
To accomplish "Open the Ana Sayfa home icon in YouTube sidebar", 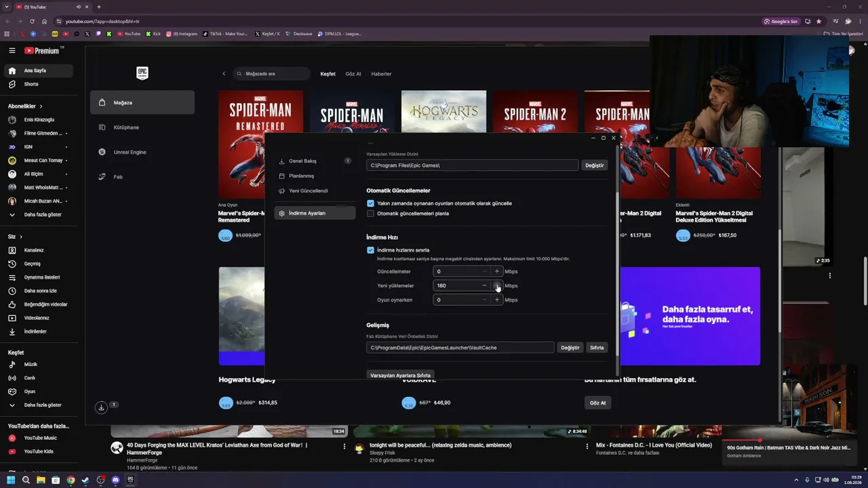I will pos(12,70).
